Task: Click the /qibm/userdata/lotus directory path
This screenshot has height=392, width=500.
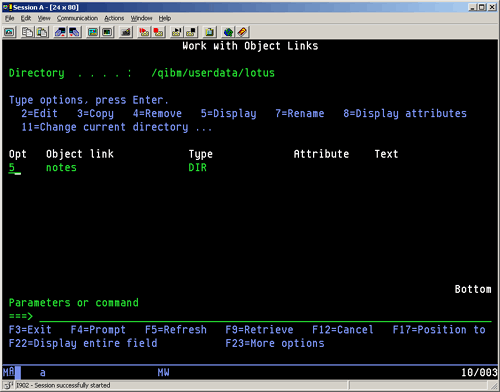Action: (213, 73)
